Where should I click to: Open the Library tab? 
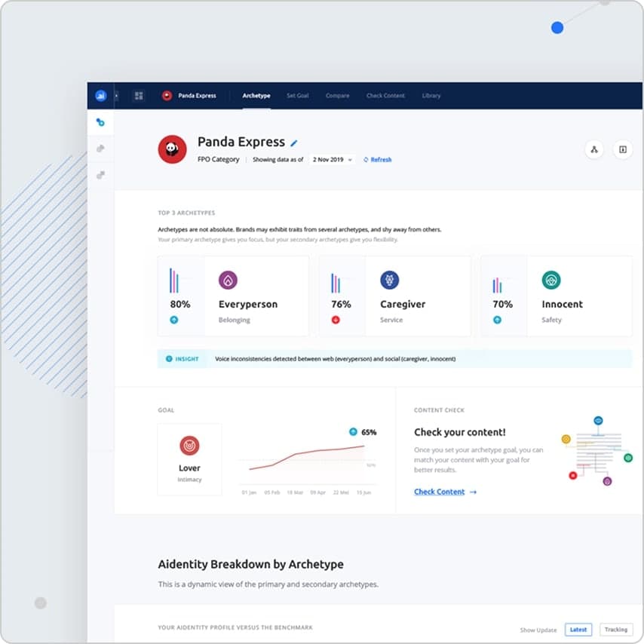(x=431, y=96)
